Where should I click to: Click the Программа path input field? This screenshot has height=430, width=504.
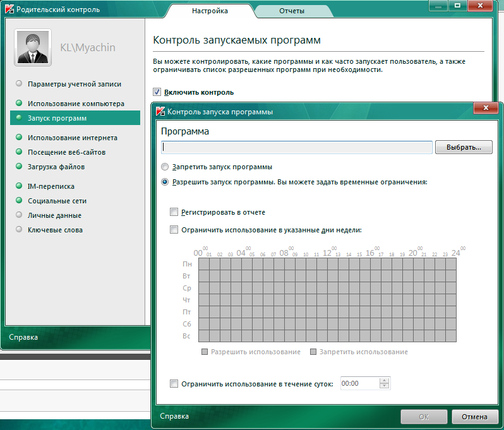tap(296, 147)
